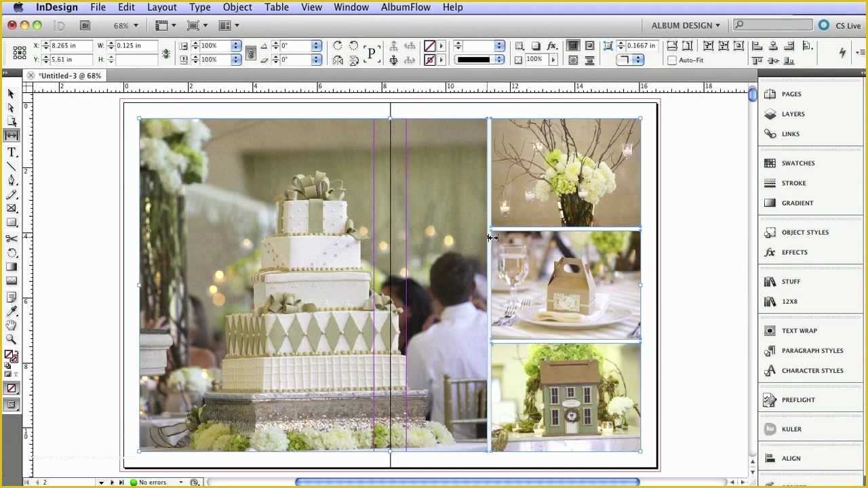The image size is (868, 488).
Task: Toggle the fill and stroke swatch in toolbox
Action: pos(12,355)
